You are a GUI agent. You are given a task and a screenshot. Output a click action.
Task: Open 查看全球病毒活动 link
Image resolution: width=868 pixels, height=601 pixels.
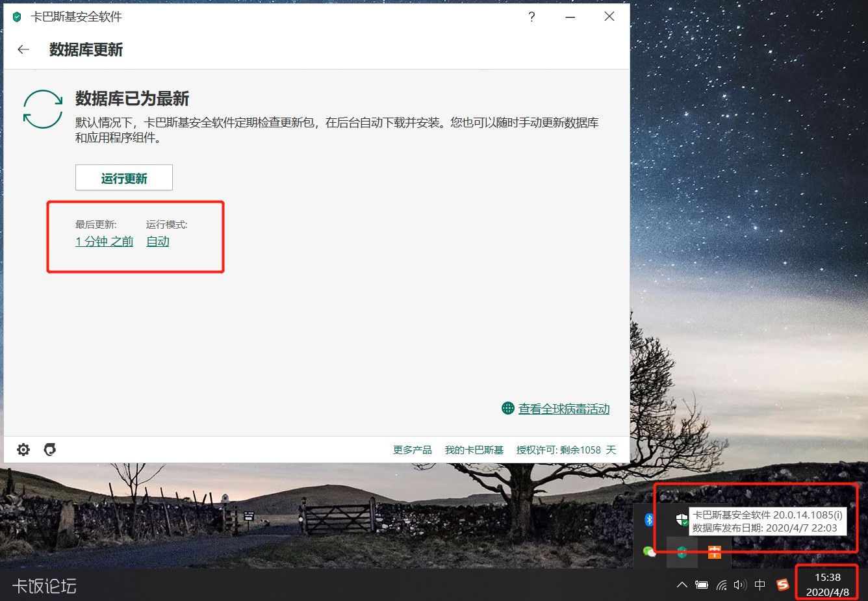(564, 409)
